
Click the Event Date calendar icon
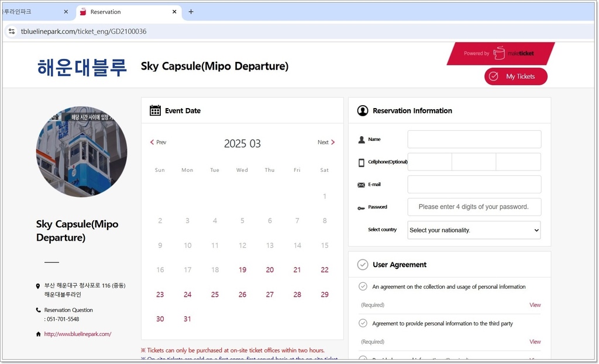point(155,110)
